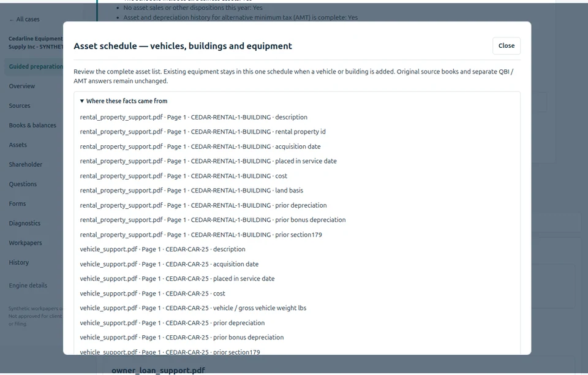Select CEDAR-CAR-25 cost row
The image size is (588, 375).
tap(153, 294)
